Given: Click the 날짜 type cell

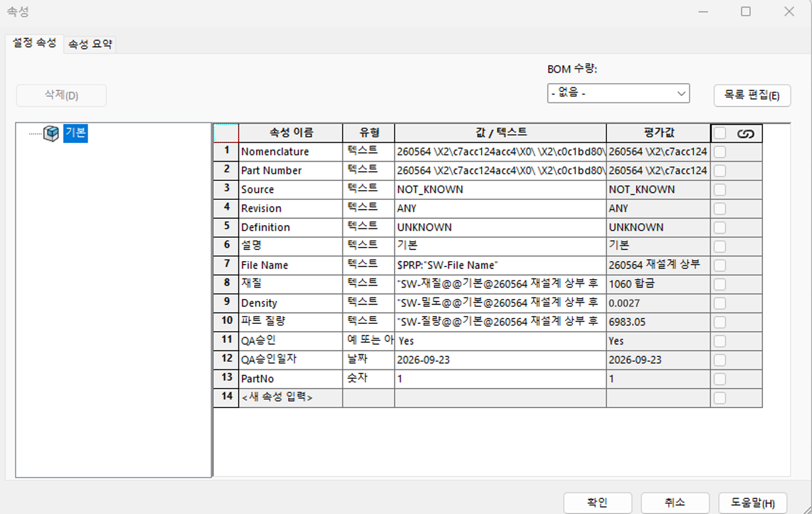Looking at the screenshot, I should [368, 360].
